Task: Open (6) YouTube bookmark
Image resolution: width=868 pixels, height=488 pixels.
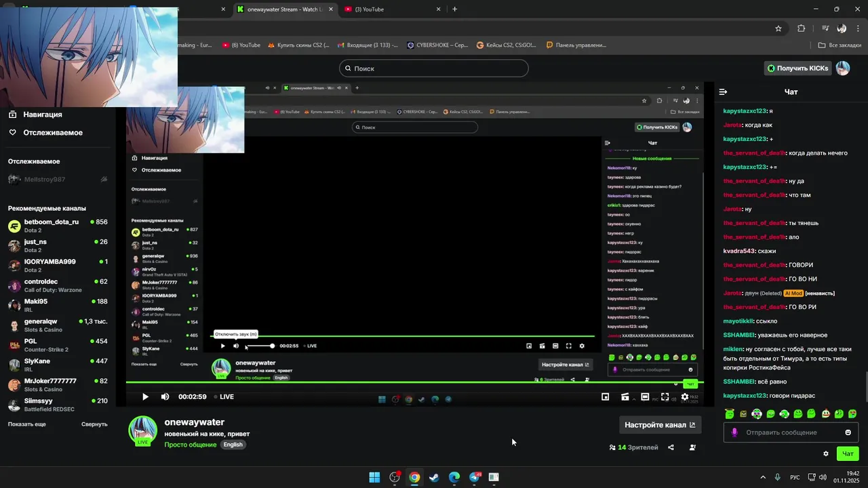Action: (240, 45)
